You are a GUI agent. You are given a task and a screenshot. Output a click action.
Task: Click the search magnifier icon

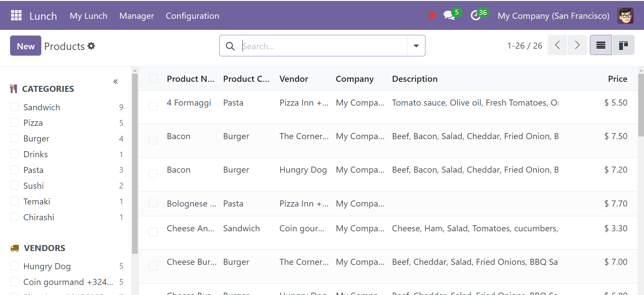pyautogui.click(x=230, y=46)
